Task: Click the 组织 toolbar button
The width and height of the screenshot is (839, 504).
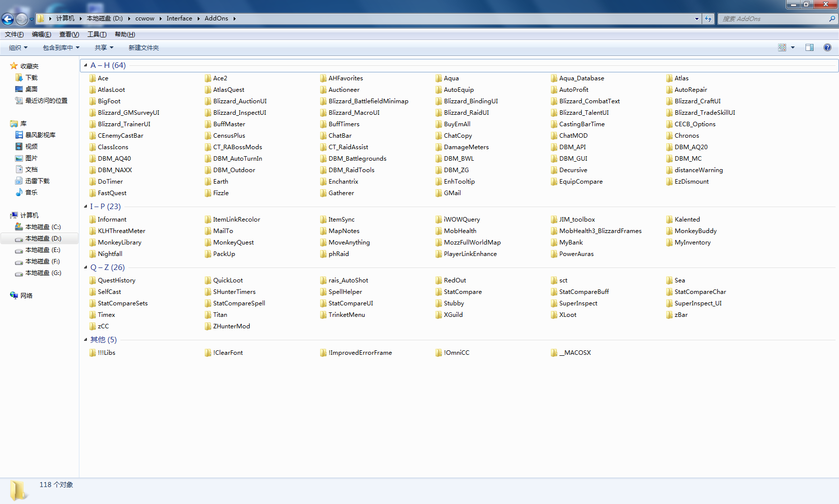Action: (18, 48)
